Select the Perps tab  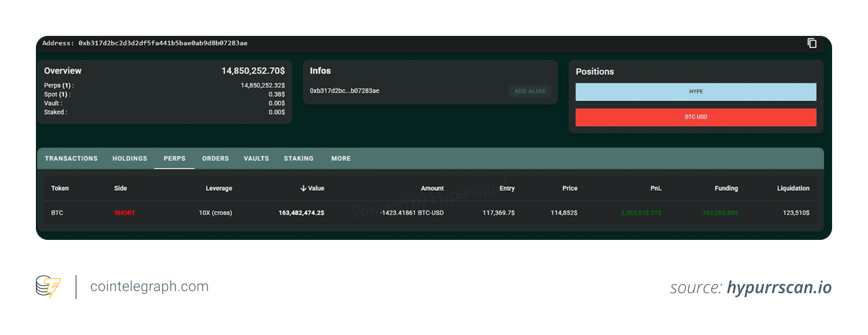[x=174, y=159]
